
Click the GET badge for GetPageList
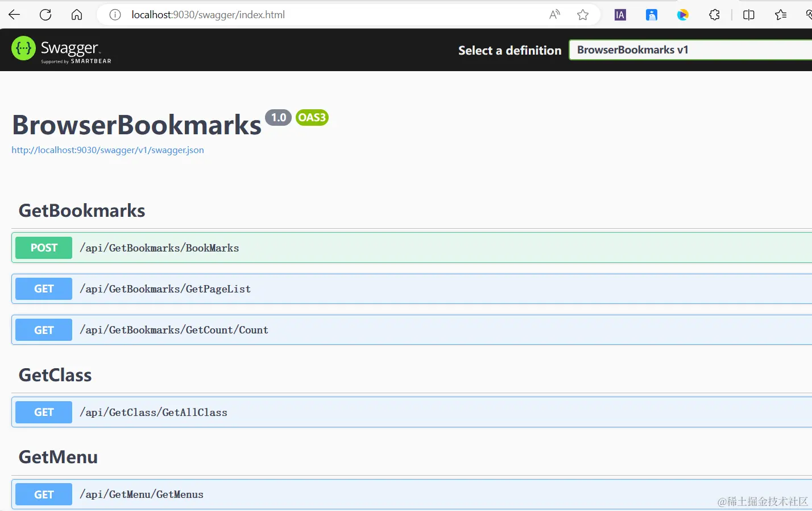click(44, 289)
